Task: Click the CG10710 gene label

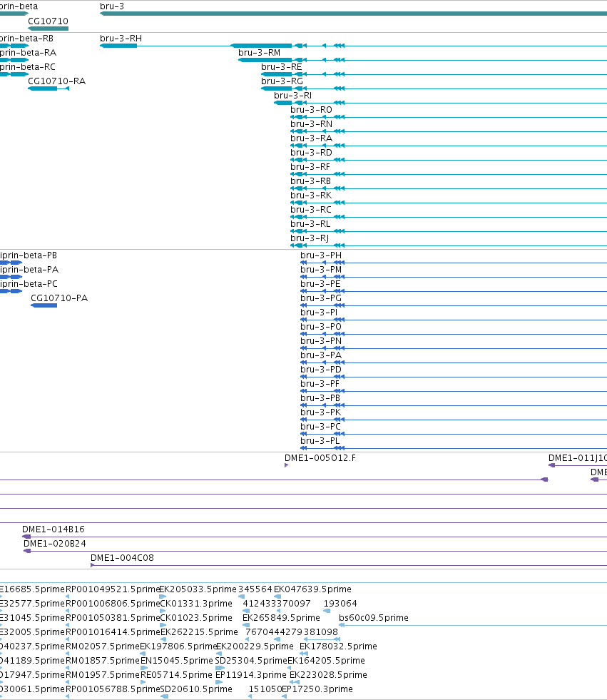Action: pos(49,21)
